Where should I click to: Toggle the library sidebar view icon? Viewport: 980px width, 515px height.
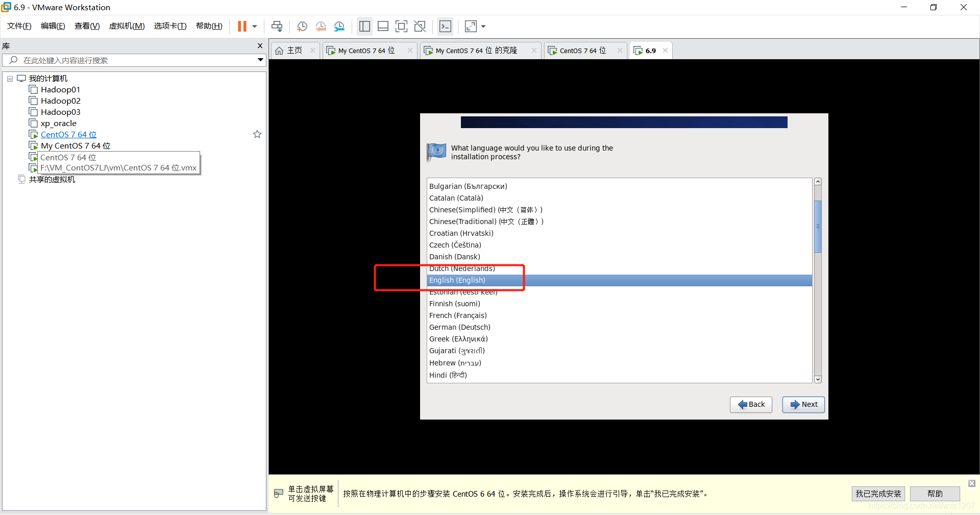coord(364,26)
